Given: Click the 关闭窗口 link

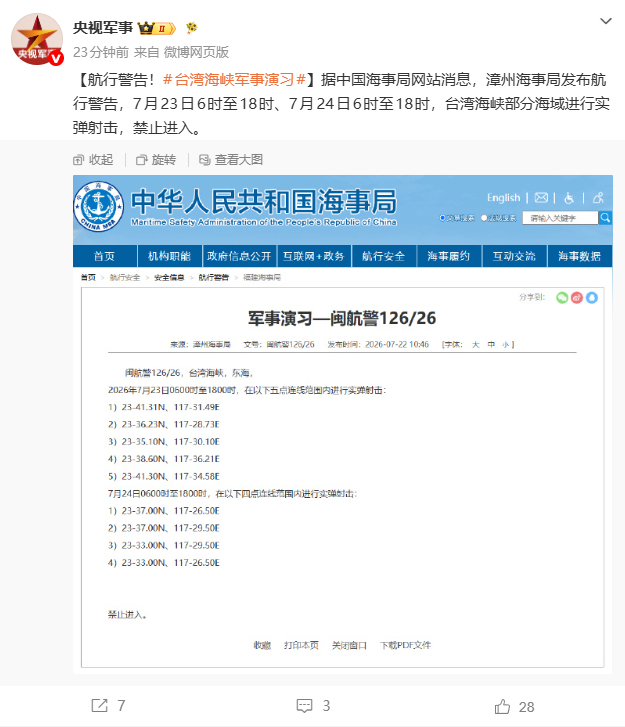Looking at the screenshot, I should [x=349, y=645].
